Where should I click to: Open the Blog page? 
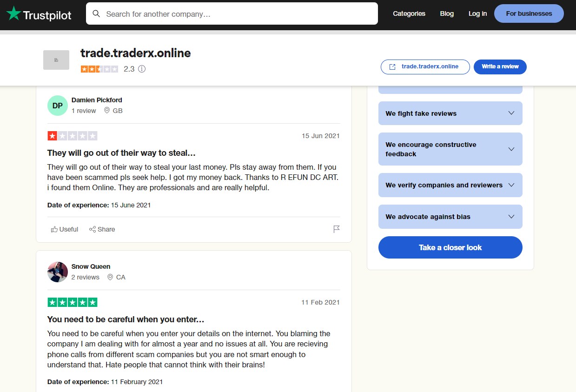446,13
